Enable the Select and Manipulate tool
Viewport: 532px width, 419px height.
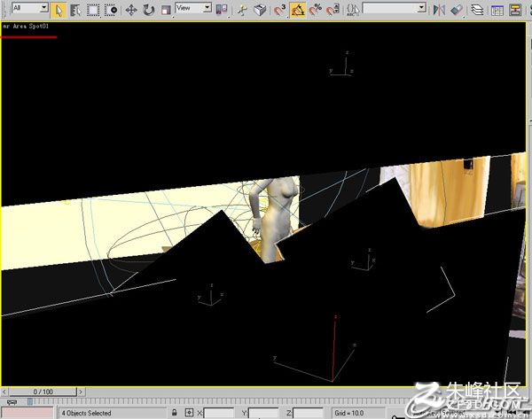click(x=242, y=10)
